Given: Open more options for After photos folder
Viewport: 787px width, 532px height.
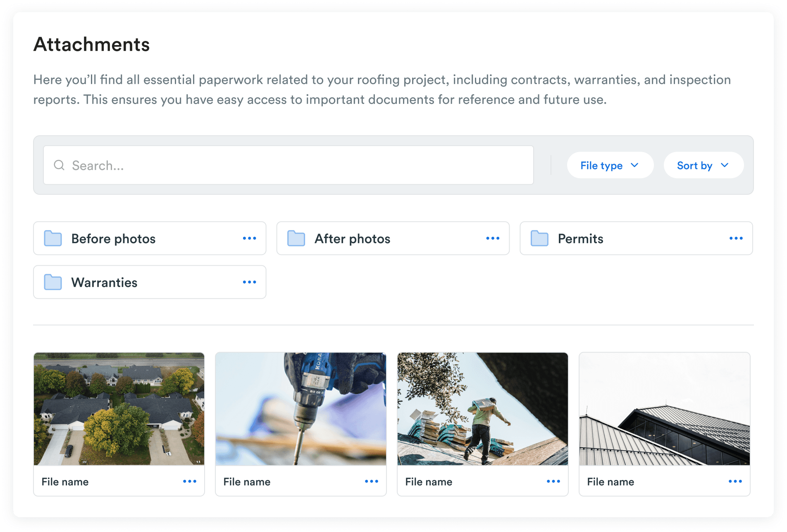Looking at the screenshot, I should point(493,239).
